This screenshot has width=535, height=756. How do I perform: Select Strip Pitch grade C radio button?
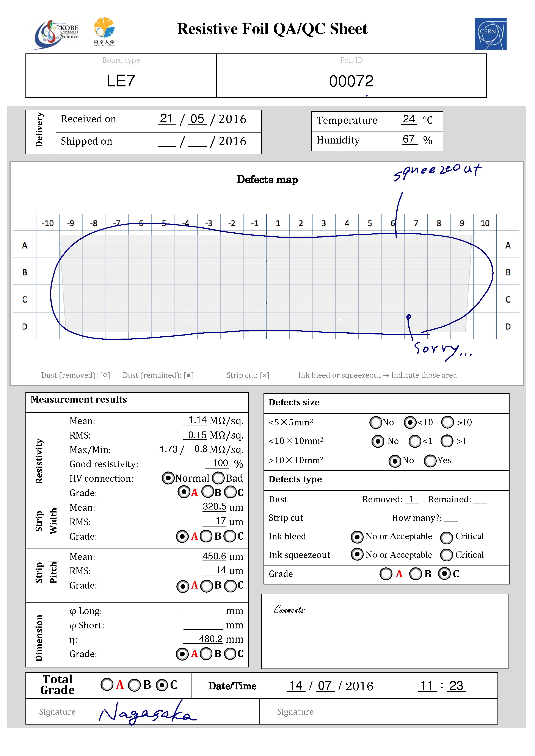tap(230, 586)
